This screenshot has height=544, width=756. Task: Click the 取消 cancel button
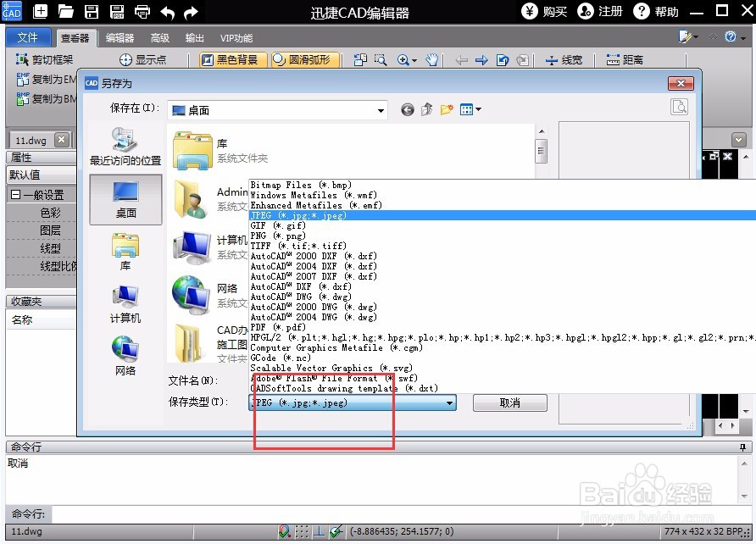click(x=510, y=402)
